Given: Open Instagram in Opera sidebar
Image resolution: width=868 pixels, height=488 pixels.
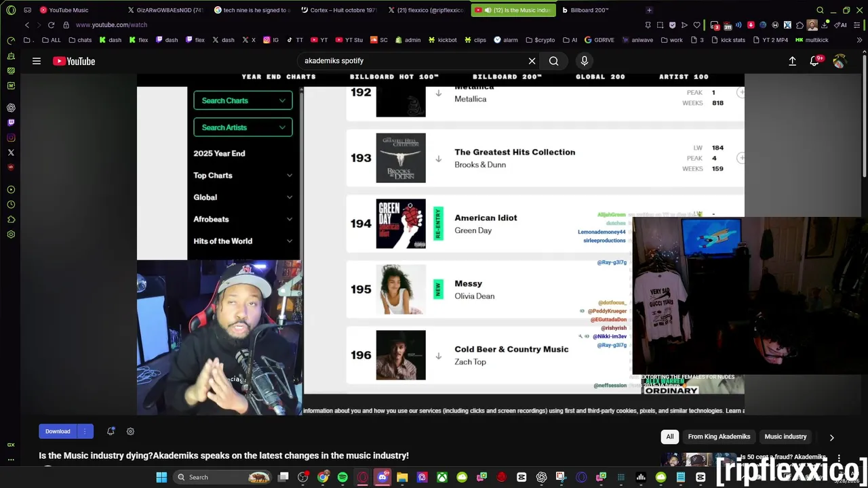Looking at the screenshot, I should click(11, 138).
